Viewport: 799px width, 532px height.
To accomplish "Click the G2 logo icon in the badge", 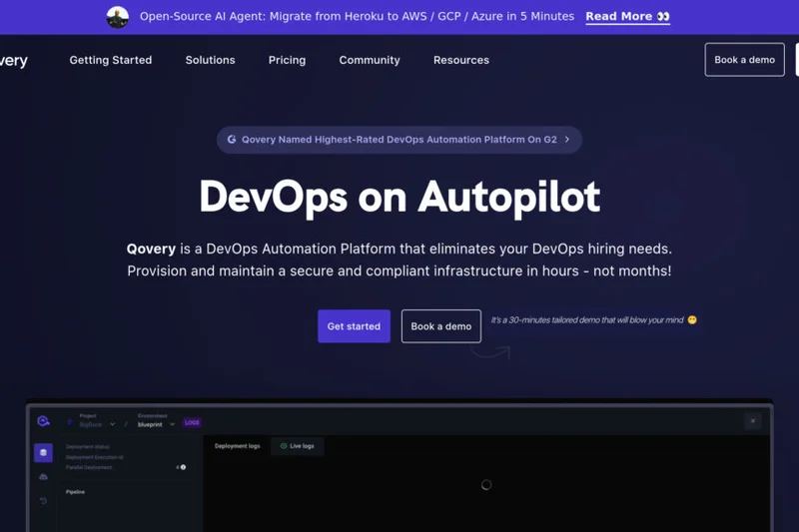I will 232,140.
